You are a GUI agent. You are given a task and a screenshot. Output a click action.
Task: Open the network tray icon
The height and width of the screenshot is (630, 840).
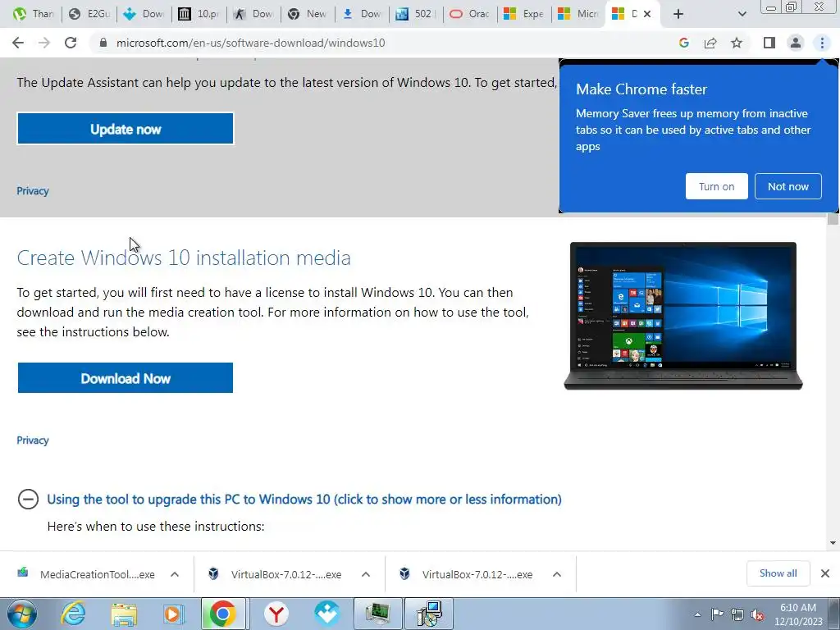point(737,614)
